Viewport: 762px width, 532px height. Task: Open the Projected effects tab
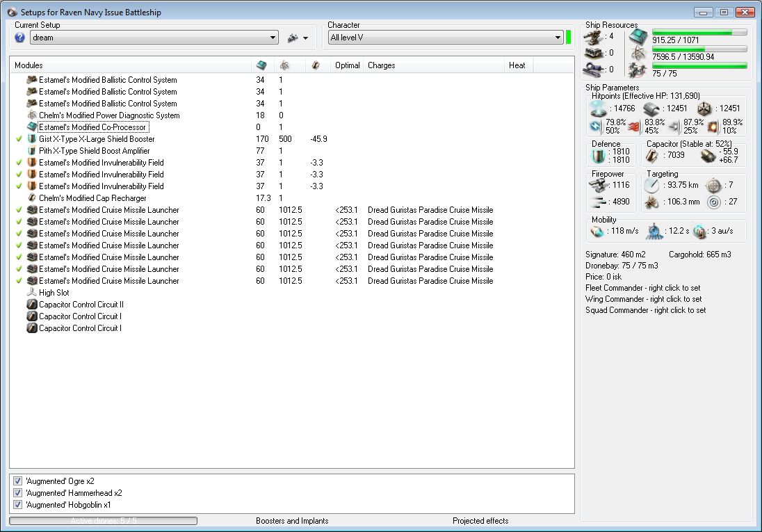point(480,520)
